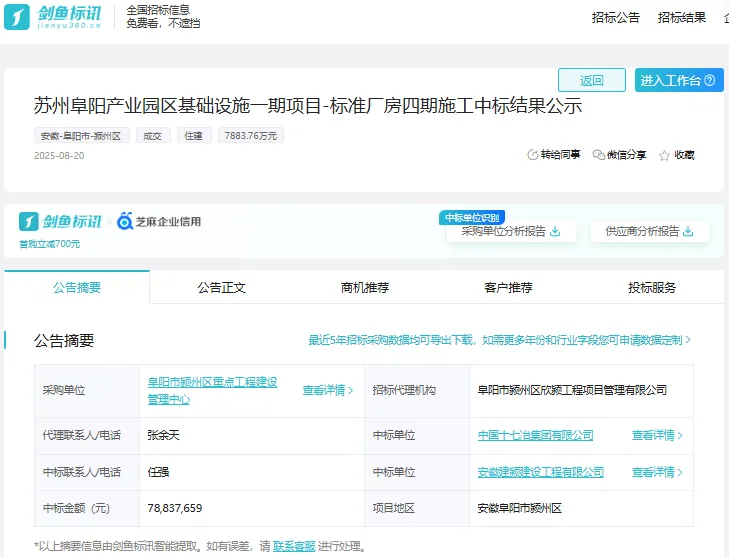
Task: Expand 查看详情 for 安徽建颍建设工程有限公司
Action: point(657,472)
